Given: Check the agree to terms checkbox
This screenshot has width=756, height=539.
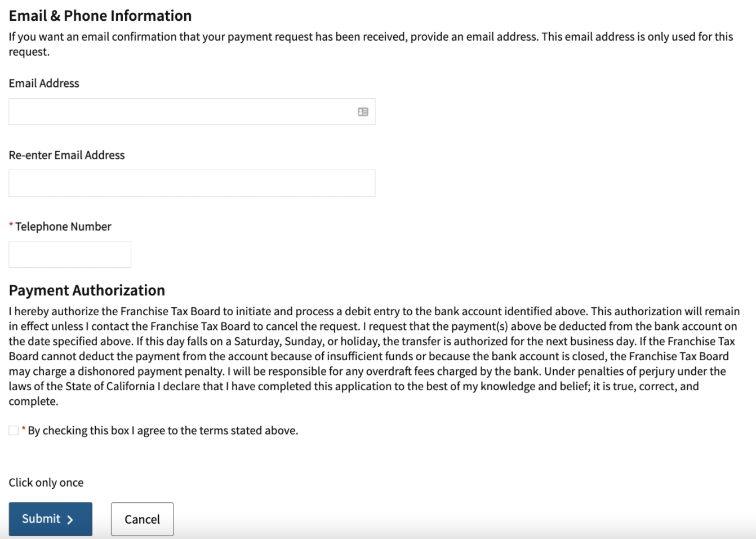Looking at the screenshot, I should tap(14, 430).
